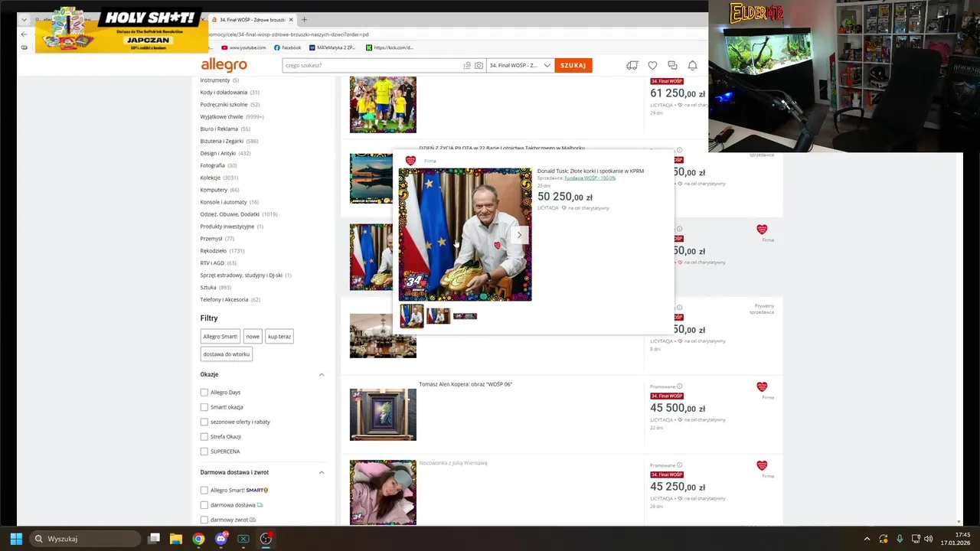Open Nocowanka z Julią Wieniawą auction
The height and width of the screenshot is (551, 980).
click(452, 463)
